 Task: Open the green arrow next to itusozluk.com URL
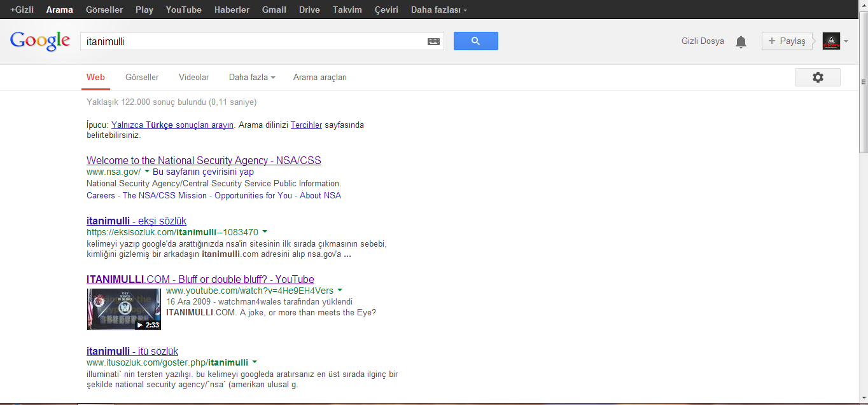pos(255,362)
